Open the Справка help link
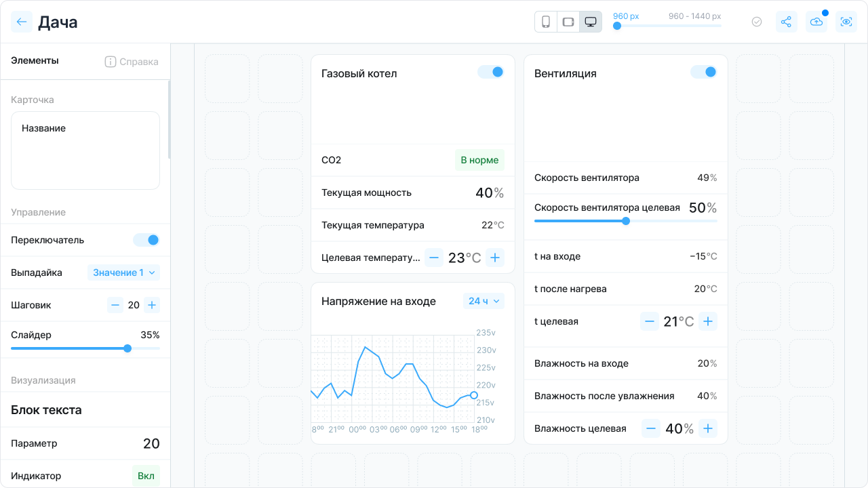Image resolution: width=868 pixels, height=488 pixels. 132,62
